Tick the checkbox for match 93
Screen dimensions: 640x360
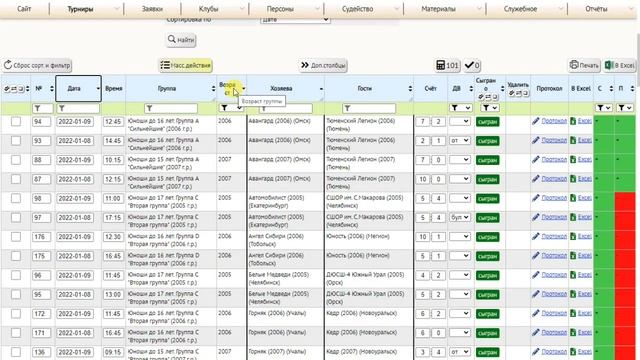coord(16,140)
